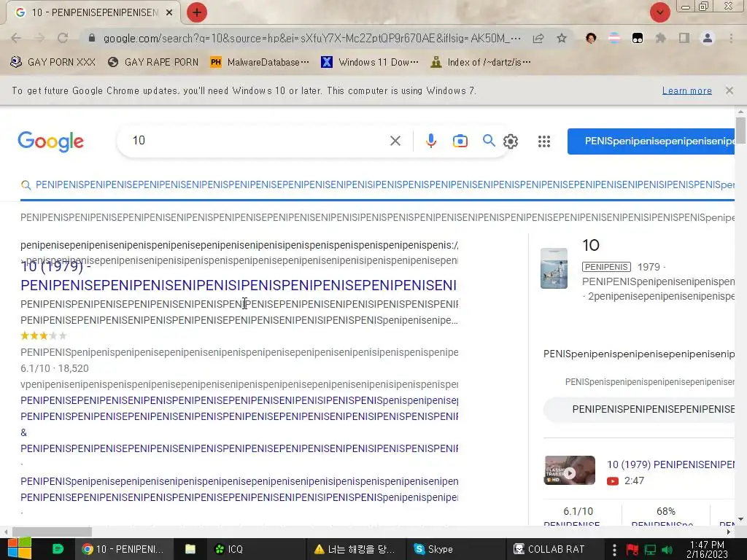Open the Index of /~dartz/is bookmark
Image resolution: width=747 pixels, height=560 pixels.
coord(481,62)
